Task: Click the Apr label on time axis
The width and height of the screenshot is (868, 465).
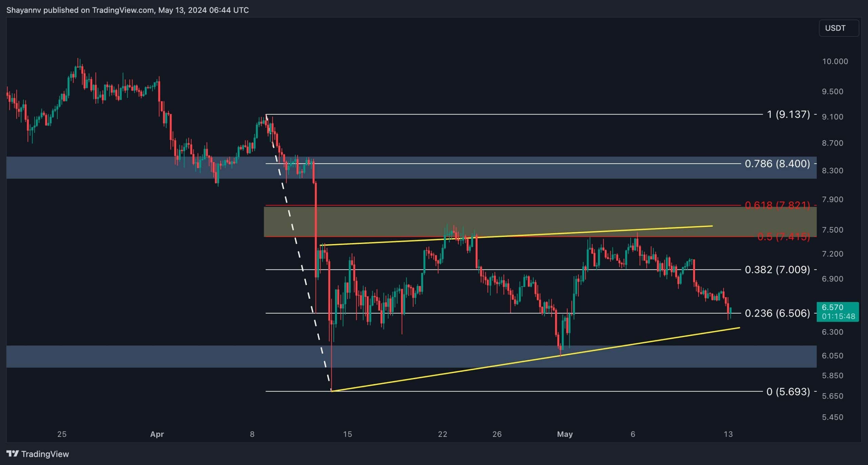Action: 157,434
